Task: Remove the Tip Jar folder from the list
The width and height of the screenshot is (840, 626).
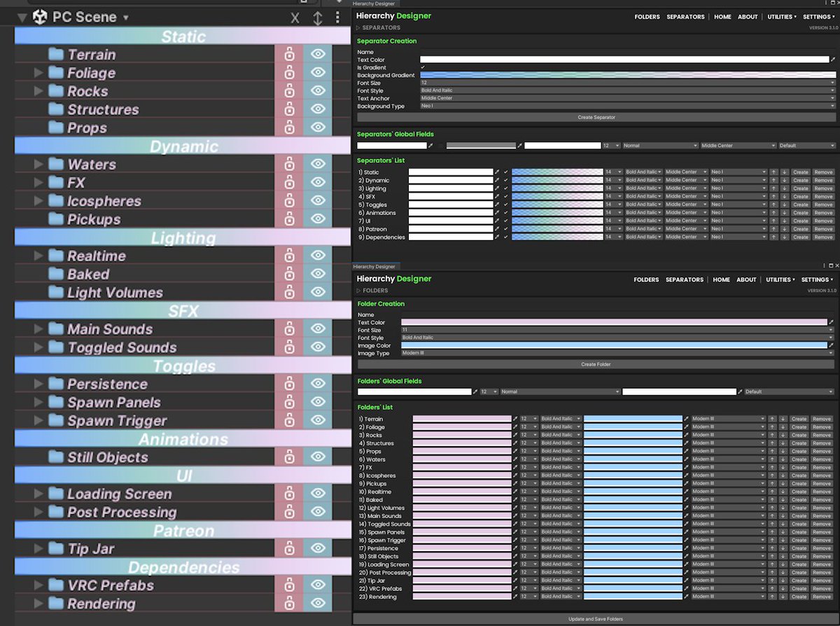Action: [822, 580]
